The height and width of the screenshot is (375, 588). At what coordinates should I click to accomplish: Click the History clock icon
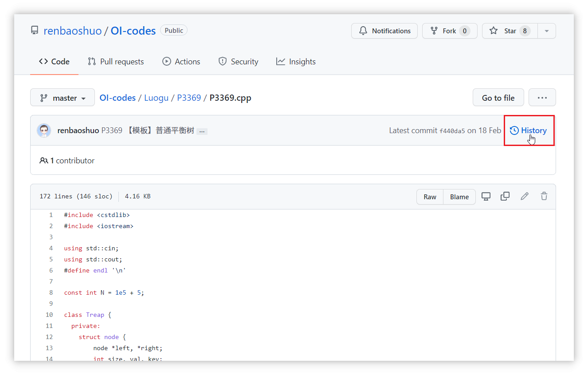pos(514,130)
